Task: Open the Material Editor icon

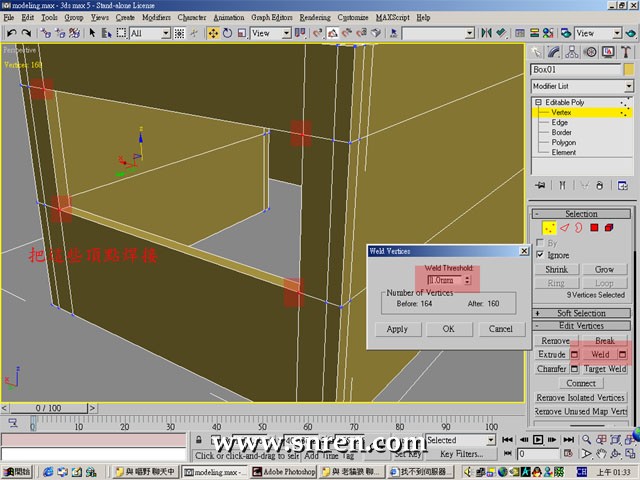Action: tap(548, 33)
